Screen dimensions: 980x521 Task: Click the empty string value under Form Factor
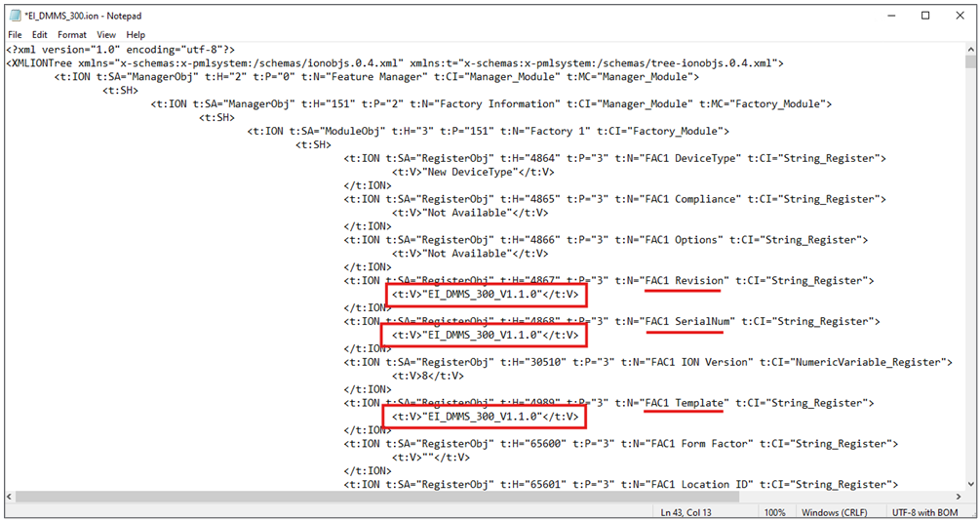[x=430, y=458]
